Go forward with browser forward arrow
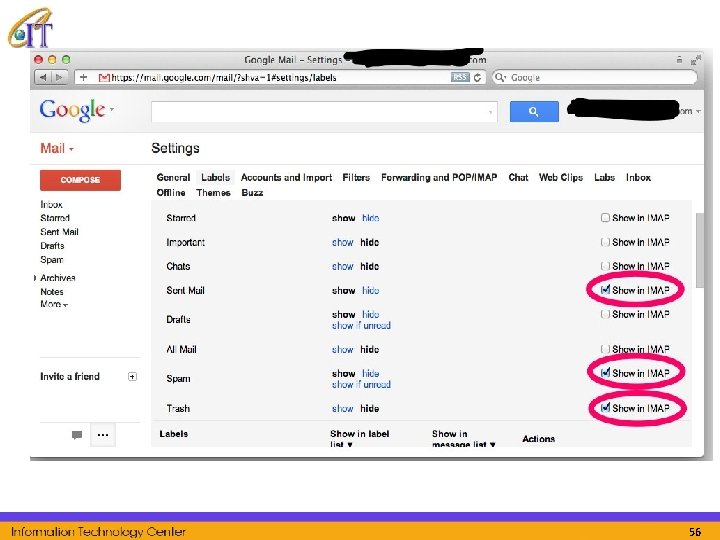This screenshot has width=720, height=540. pos(59,77)
